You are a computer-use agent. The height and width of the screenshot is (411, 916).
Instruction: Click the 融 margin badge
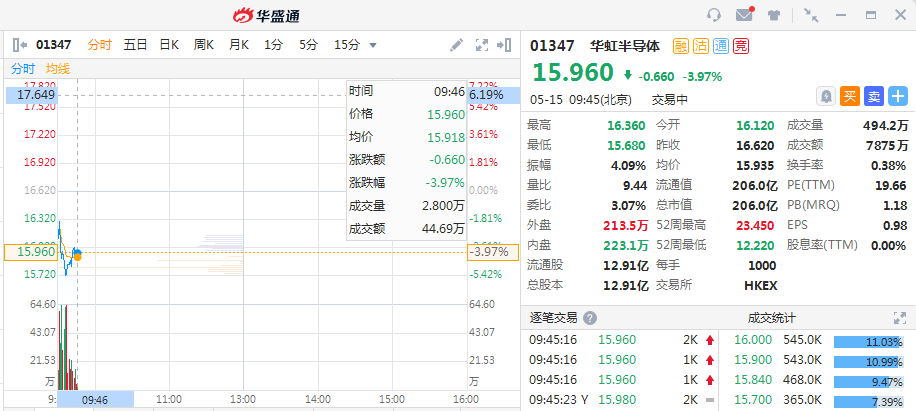(x=681, y=46)
